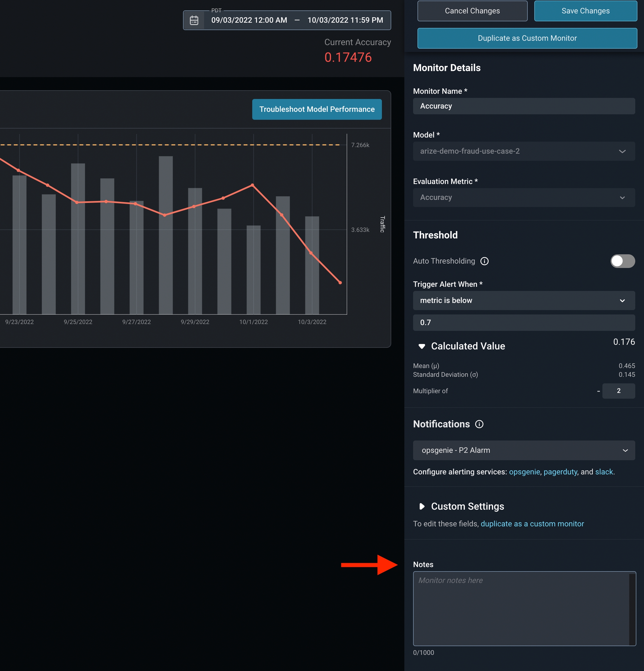Click the Cancel Changes button
644x671 pixels.
pyautogui.click(x=472, y=11)
